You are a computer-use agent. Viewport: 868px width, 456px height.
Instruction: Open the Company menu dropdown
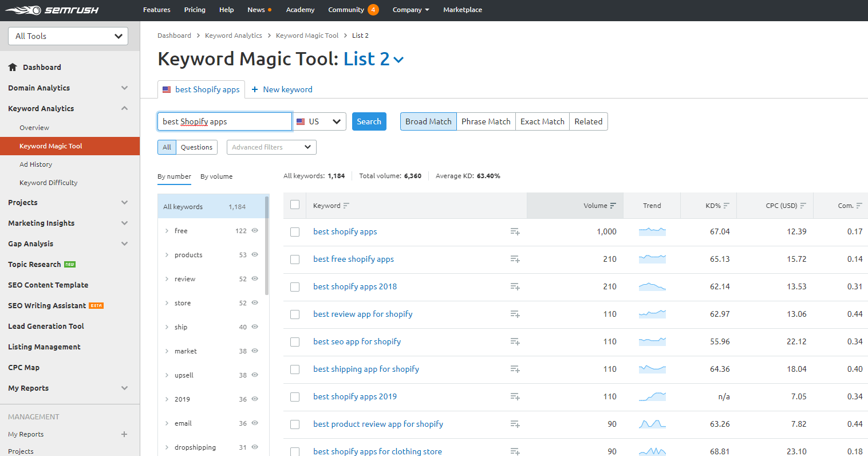[411, 10]
